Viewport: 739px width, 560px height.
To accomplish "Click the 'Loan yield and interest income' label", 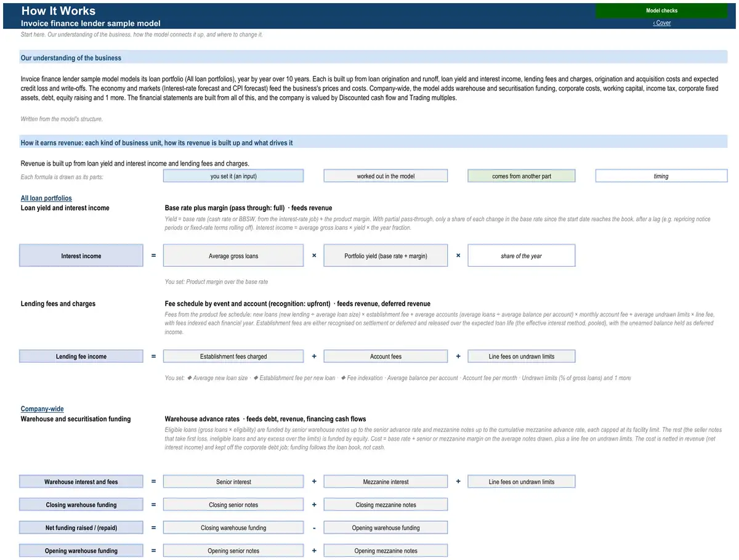I will click(x=65, y=208).
